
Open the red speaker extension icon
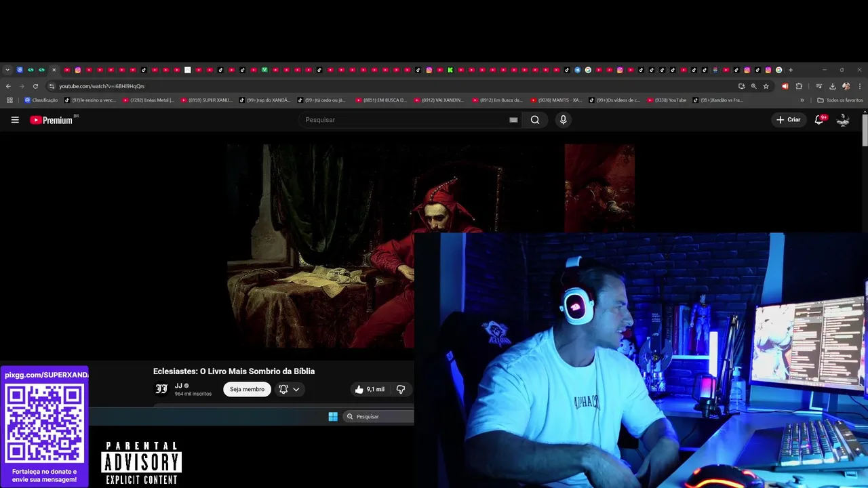785,86
